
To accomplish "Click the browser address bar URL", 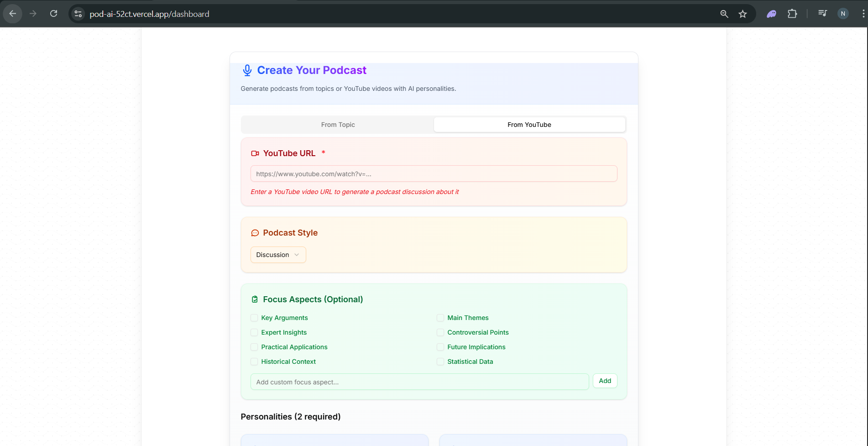I will click(x=150, y=14).
